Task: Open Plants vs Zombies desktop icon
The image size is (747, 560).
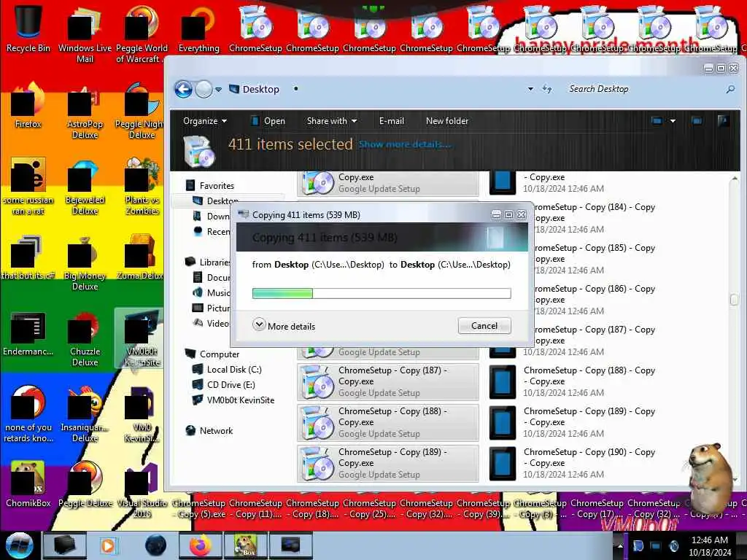Action: 142,187
